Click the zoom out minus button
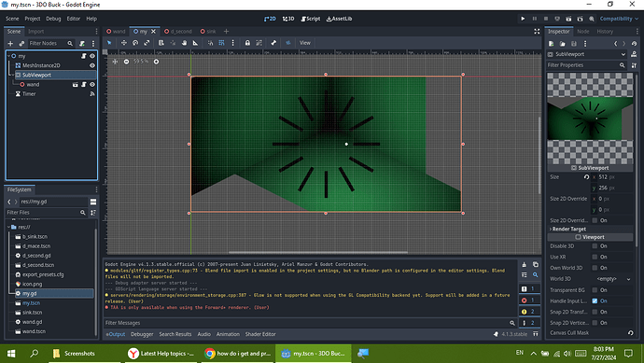This screenshot has height=363, width=644. coord(126,62)
